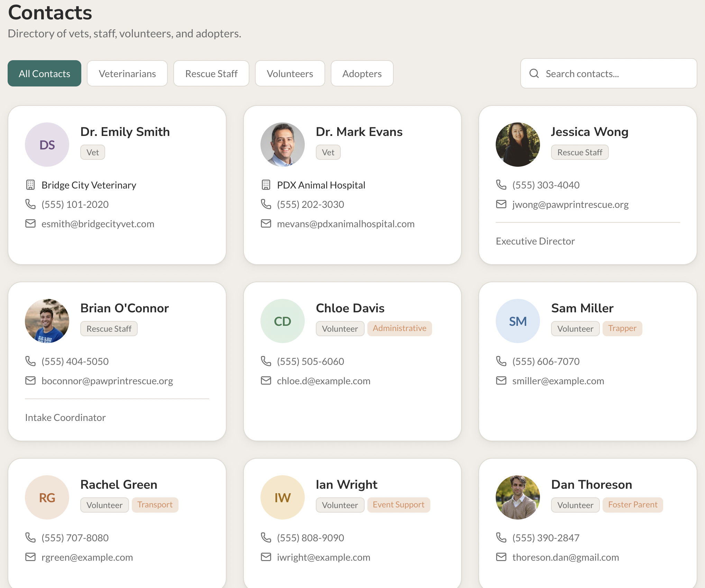This screenshot has height=588, width=705.
Task: Click the Foster Parent tag on Dan Thoreson
Action: [x=633, y=505]
